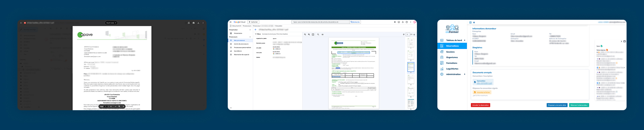
Task: Select page 2 thumbnail in Document AI viewer
Action: pyautogui.click(x=411, y=55)
